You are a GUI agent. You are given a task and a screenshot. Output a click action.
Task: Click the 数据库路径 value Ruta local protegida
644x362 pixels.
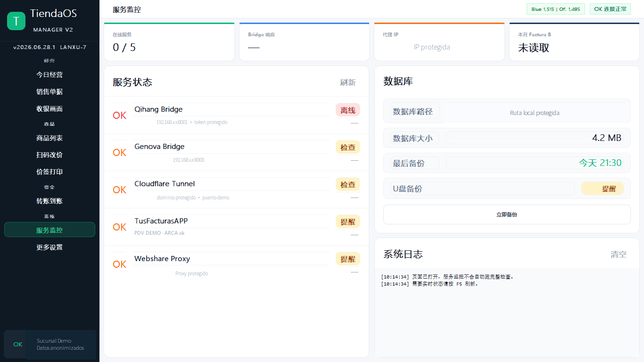(535, 113)
